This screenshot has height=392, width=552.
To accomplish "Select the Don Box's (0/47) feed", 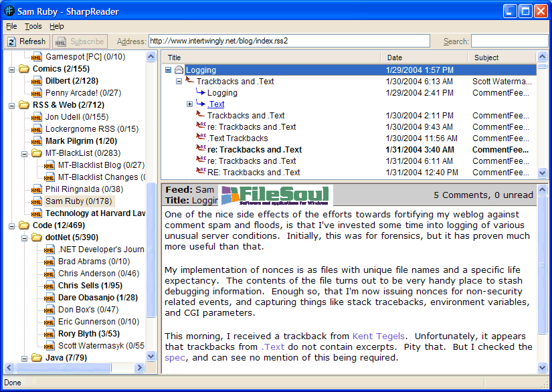I will (88, 310).
